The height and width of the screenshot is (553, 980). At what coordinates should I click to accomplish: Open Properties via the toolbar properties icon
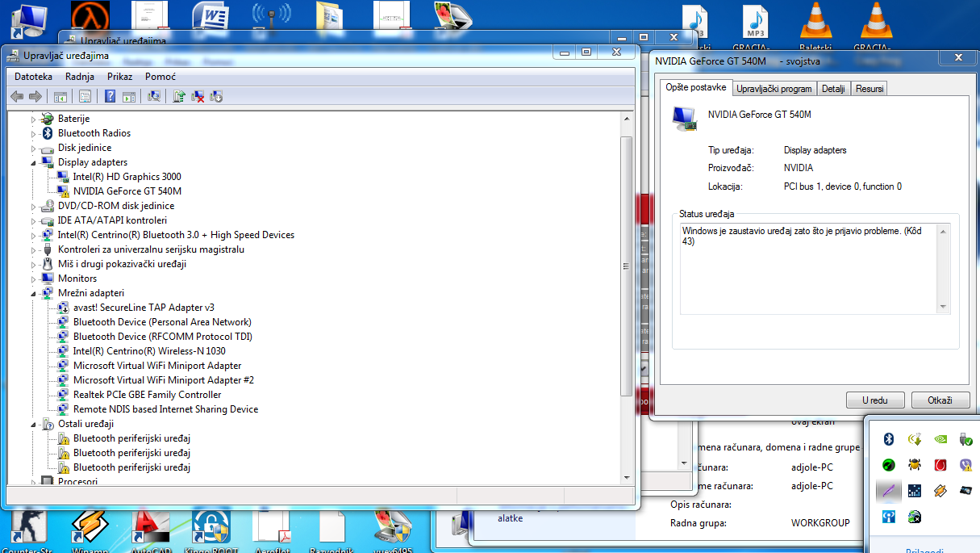point(85,97)
